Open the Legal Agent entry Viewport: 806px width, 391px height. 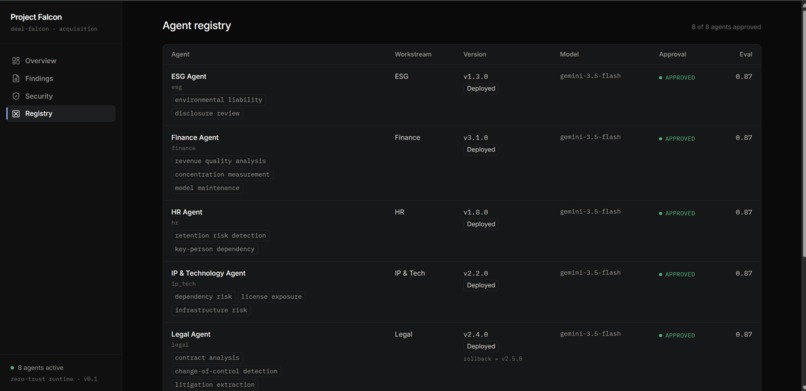[191, 334]
